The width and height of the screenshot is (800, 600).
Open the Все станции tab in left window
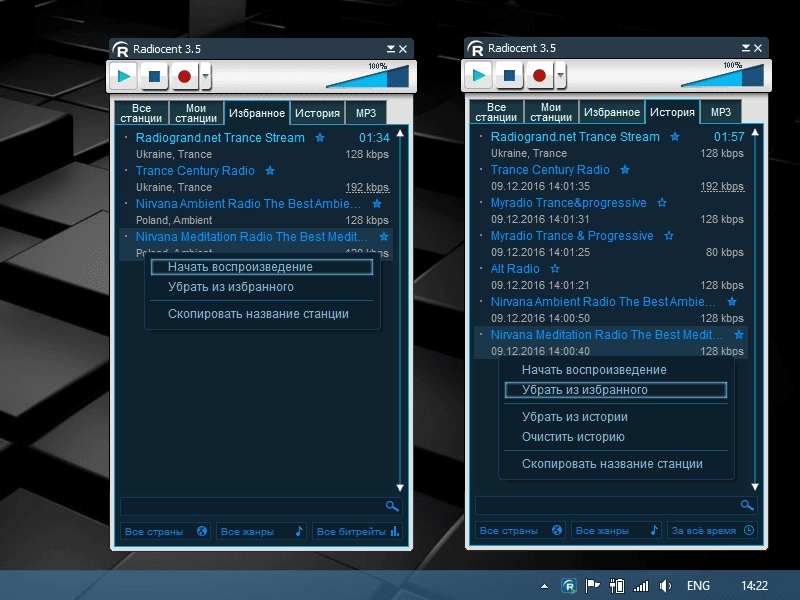tap(141, 113)
